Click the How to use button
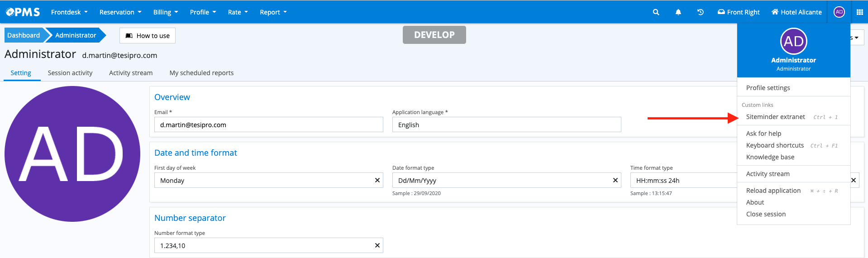Screen dimensions: 868x258 click(x=148, y=36)
